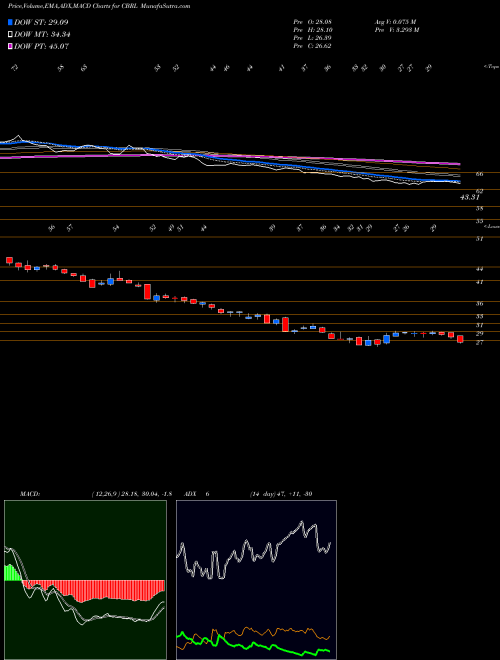Viewport: 500px width, 660px height.
Task: Click the ADX indicator chart panel
Action: 256,580
